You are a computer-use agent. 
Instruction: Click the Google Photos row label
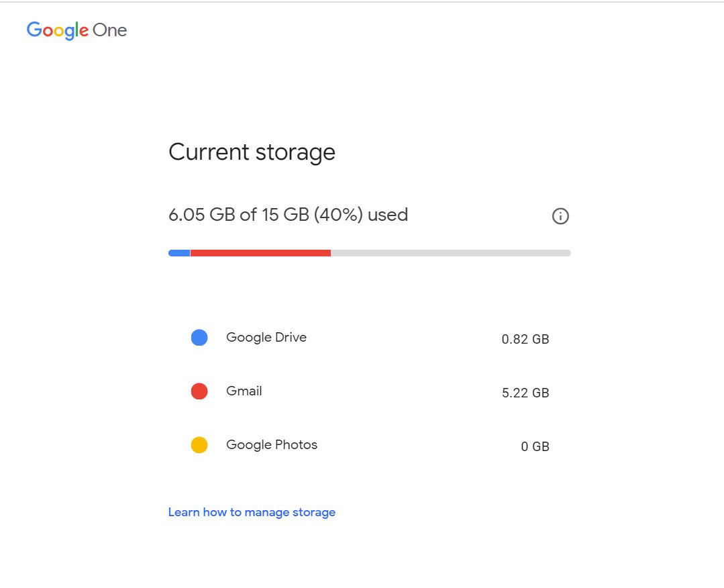click(271, 444)
